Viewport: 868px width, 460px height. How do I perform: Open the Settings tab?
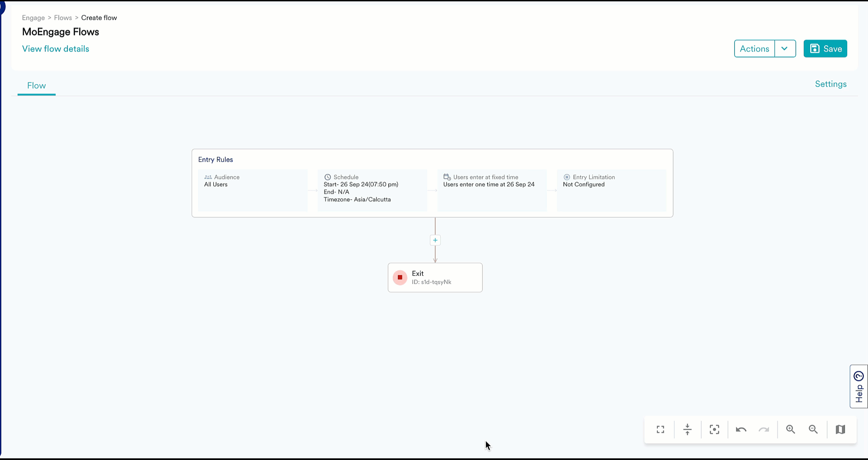click(830, 84)
